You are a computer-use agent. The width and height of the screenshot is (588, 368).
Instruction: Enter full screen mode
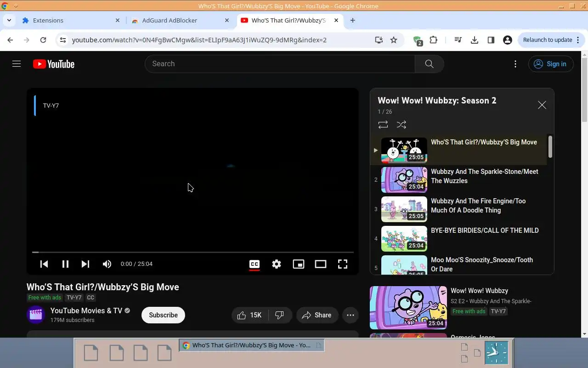[343, 264]
